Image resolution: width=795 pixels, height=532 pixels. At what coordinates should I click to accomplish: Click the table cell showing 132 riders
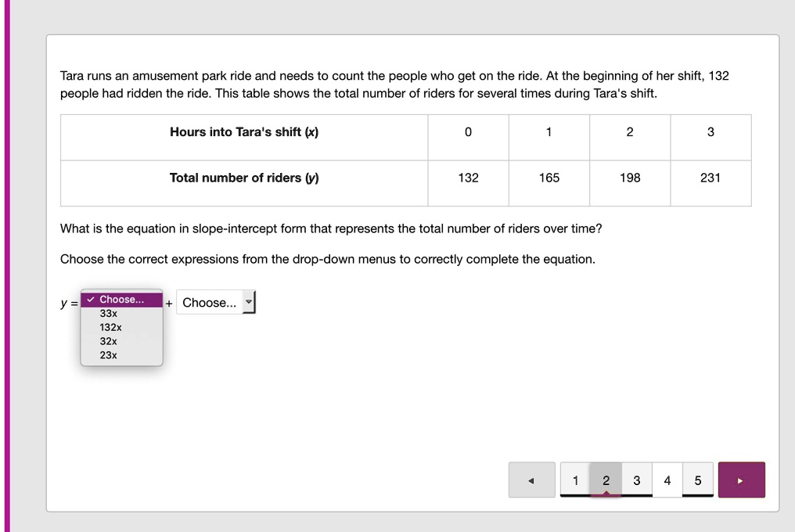(468, 178)
